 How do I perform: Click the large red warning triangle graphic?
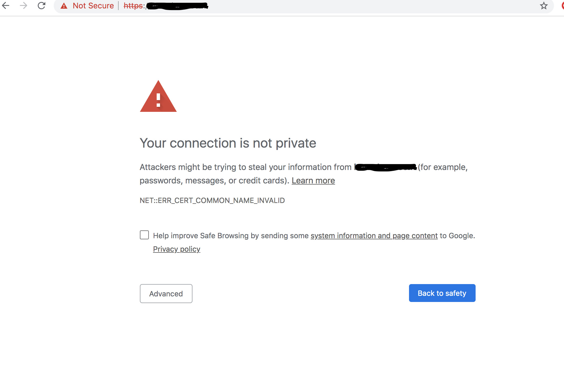tap(158, 97)
